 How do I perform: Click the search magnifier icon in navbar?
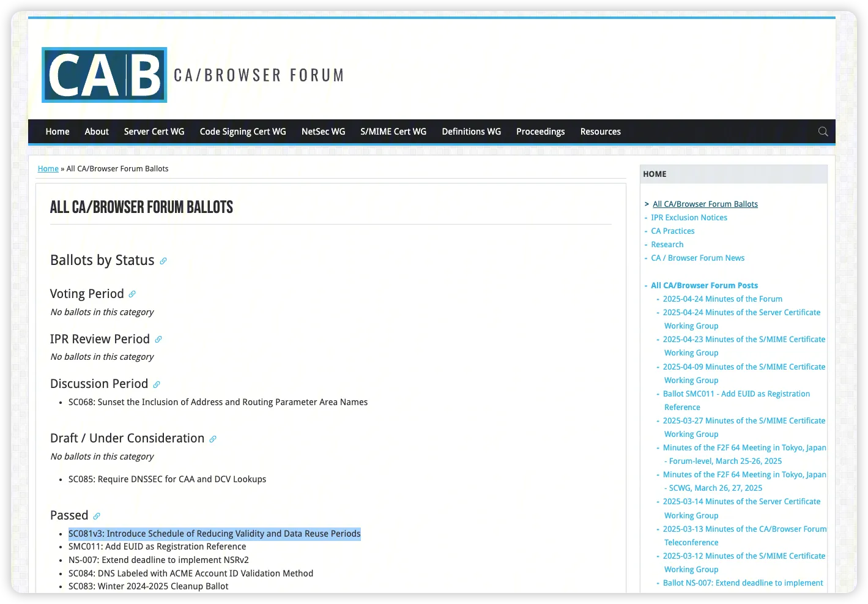(823, 132)
